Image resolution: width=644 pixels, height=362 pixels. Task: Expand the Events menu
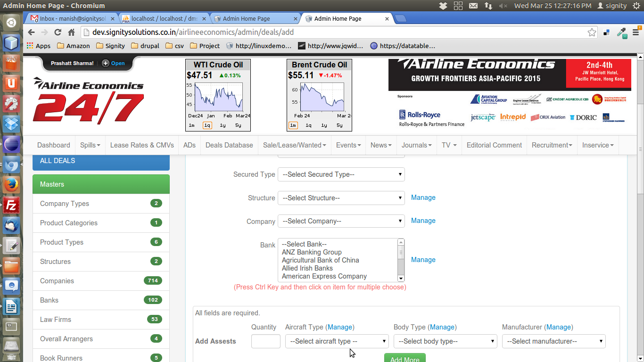pos(348,145)
